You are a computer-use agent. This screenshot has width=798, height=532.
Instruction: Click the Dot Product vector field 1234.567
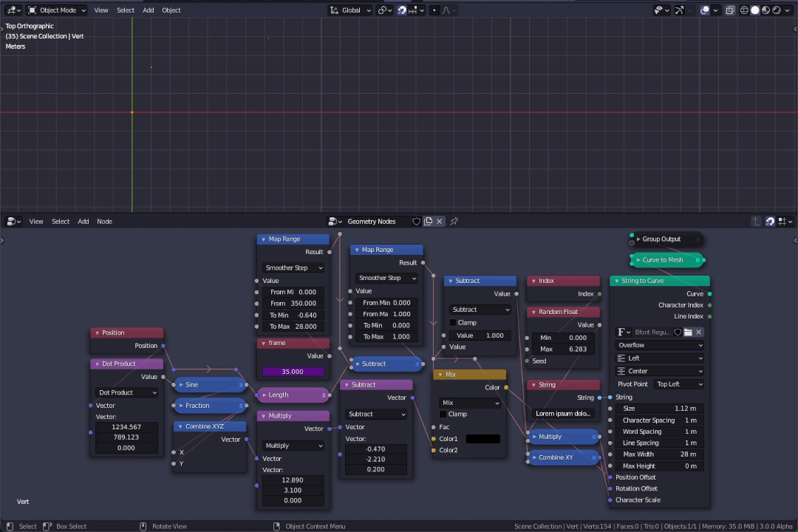pyautogui.click(x=126, y=427)
